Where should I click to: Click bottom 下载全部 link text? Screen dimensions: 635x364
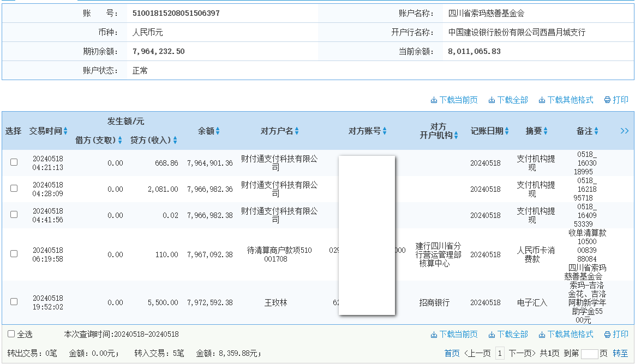(513, 335)
